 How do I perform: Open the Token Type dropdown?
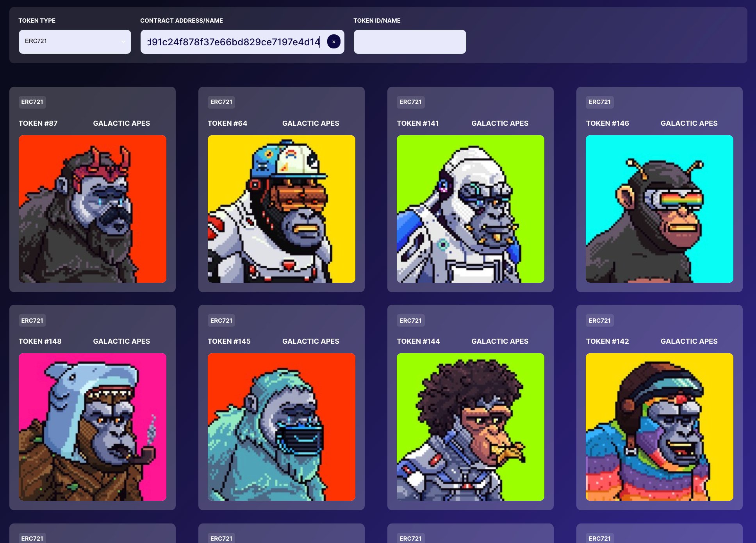click(75, 41)
